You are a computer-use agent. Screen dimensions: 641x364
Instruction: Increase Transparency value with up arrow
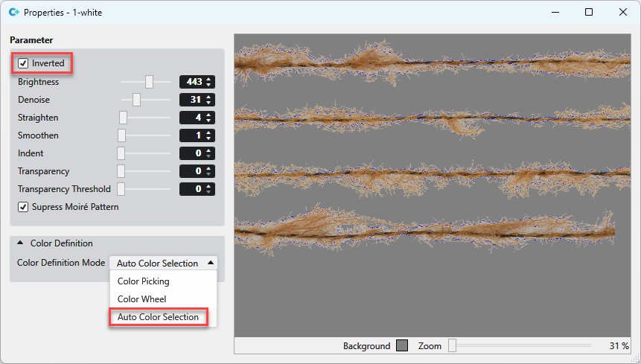pyautogui.click(x=209, y=168)
